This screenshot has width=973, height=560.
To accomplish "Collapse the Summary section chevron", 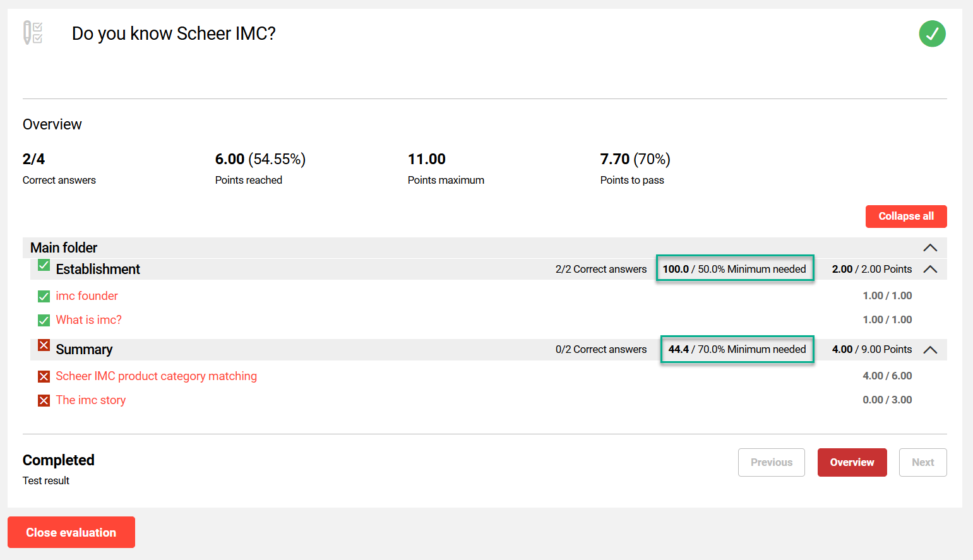I will (930, 349).
